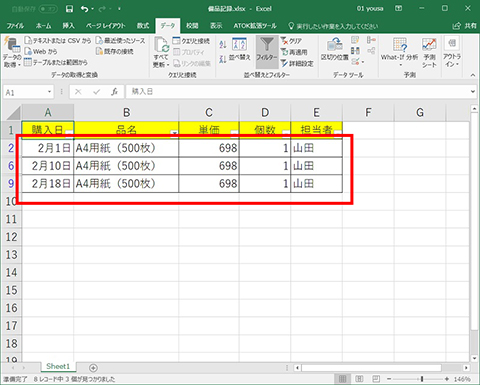This screenshot has width=480, height=385.
Task: Add a new sheet with plus icon
Action: 93,368
